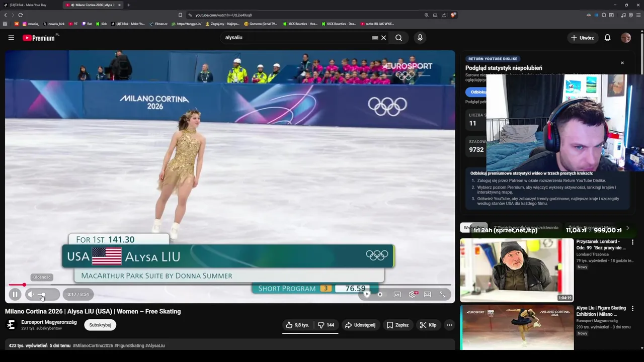Screen dimensions: 644x362
Task: Open the YT bookmark
Action: 73,24
